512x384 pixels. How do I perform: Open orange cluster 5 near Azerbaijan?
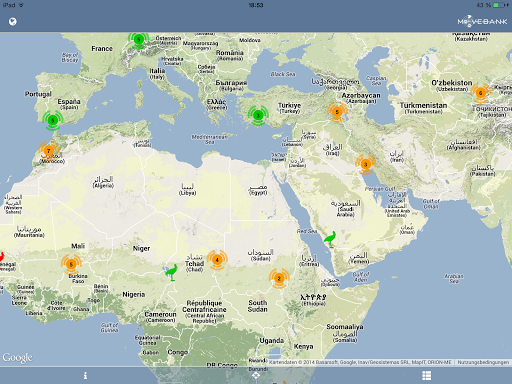point(337,112)
